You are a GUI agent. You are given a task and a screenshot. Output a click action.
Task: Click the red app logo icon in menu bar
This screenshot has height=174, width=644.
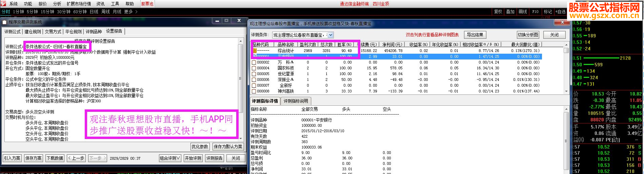(x=3, y=4)
